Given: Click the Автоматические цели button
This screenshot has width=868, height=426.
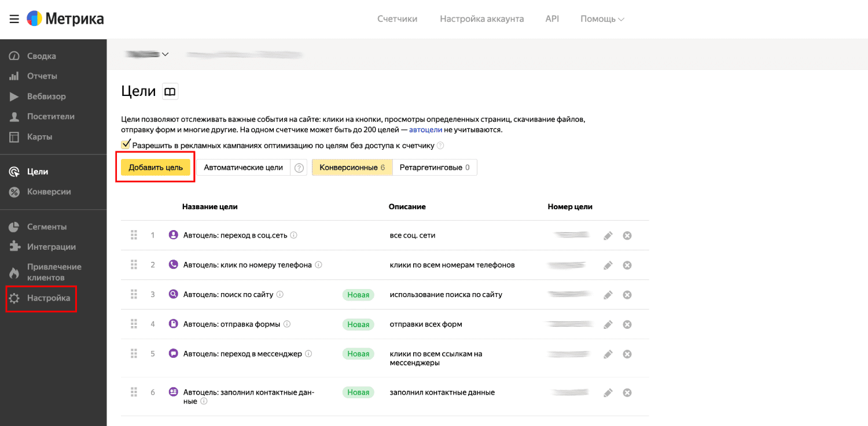Looking at the screenshot, I should point(243,168).
